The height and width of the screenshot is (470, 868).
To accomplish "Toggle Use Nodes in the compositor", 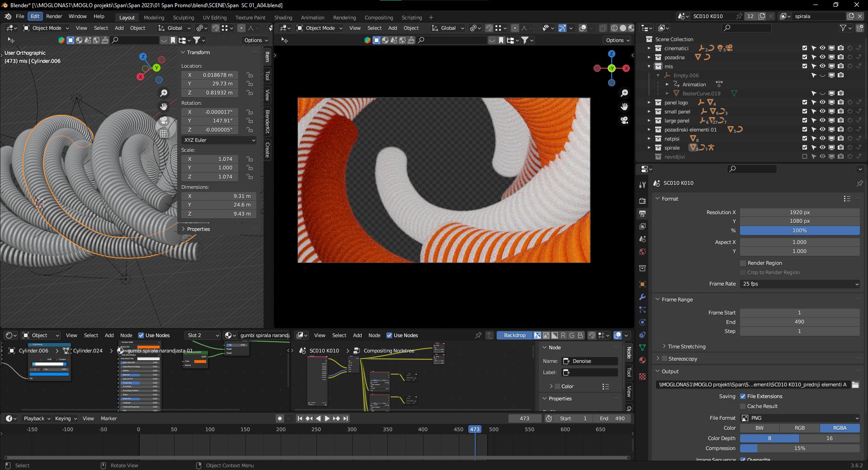I will [x=389, y=335].
